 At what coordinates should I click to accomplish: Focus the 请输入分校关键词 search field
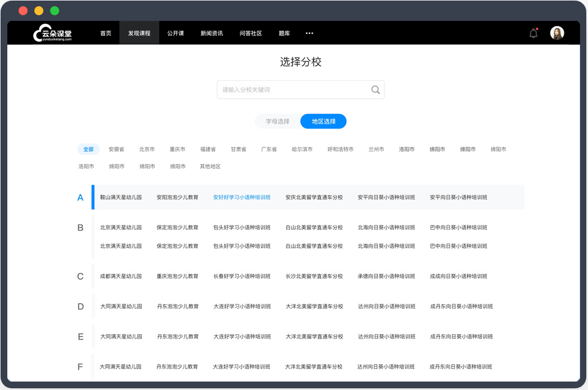tap(301, 90)
